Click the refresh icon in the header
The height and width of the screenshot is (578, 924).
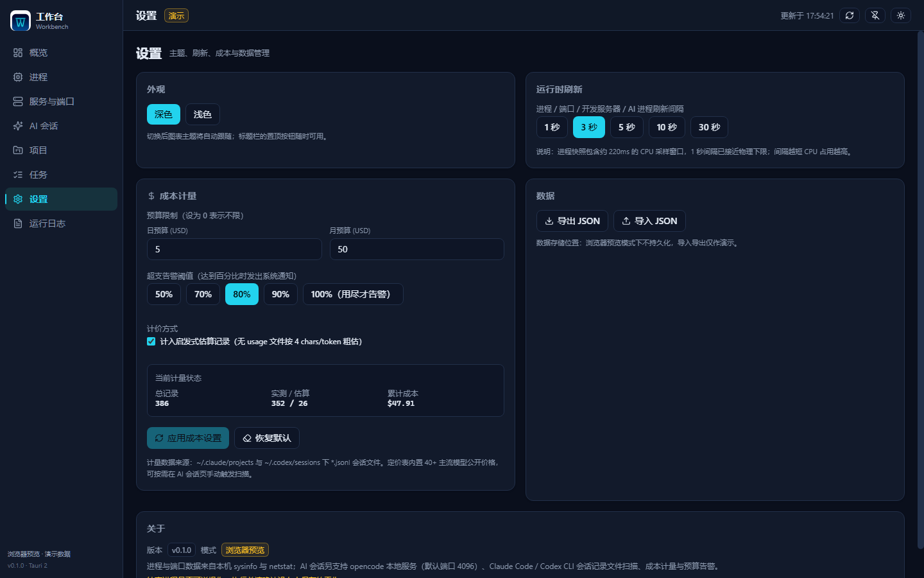pyautogui.click(x=850, y=15)
